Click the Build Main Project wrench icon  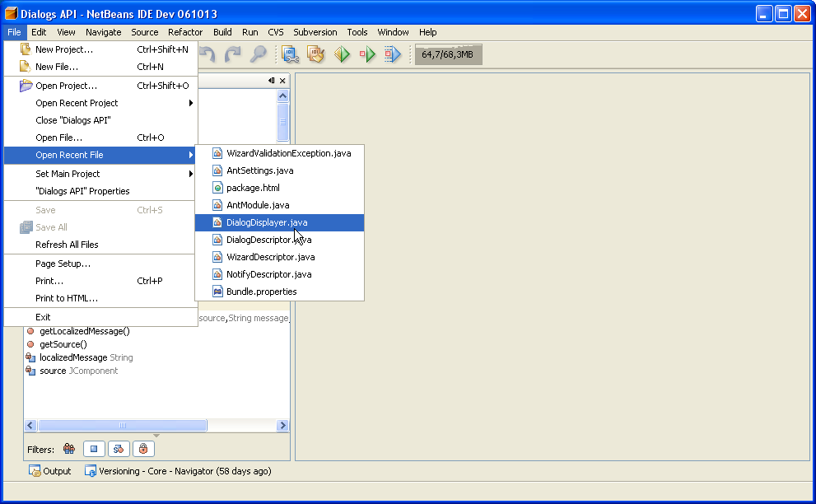(x=290, y=54)
